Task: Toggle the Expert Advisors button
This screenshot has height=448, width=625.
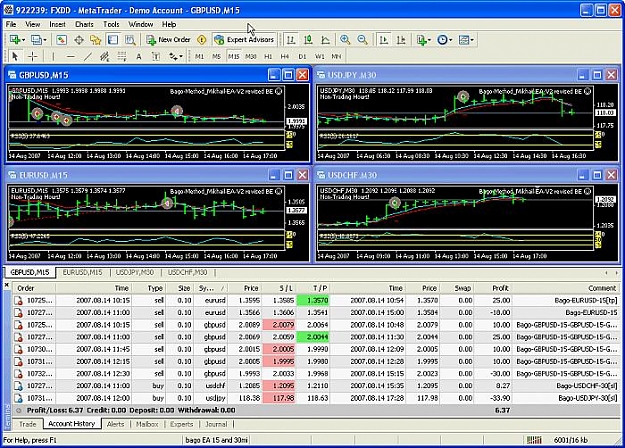Action: click(x=244, y=39)
